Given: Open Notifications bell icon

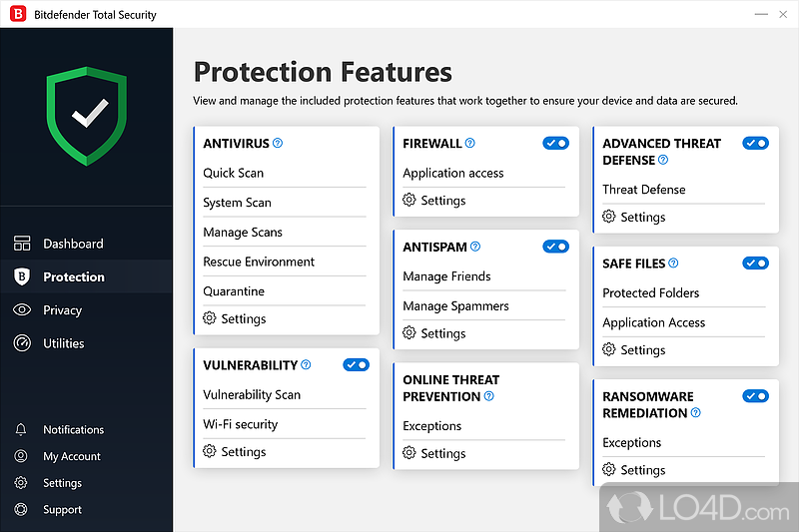Looking at the screenshot, I should (x=21, y=430).
